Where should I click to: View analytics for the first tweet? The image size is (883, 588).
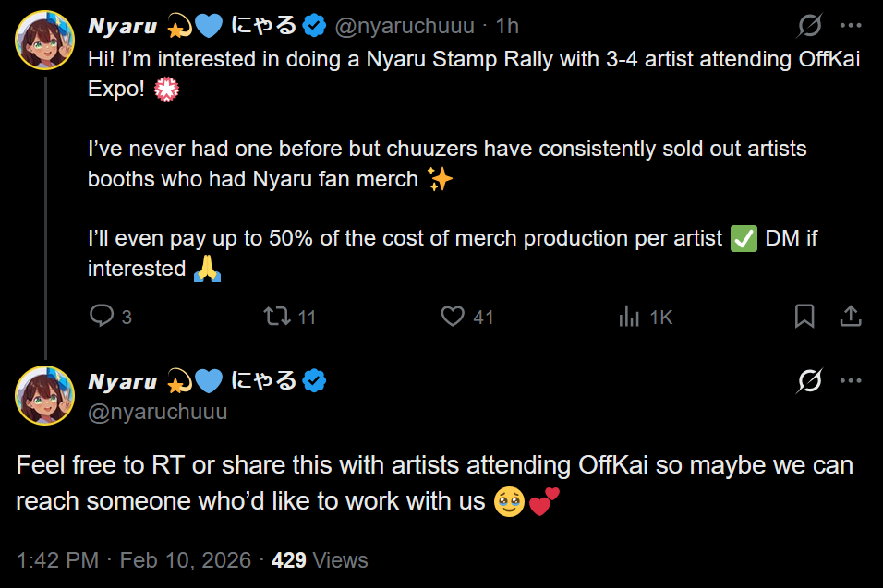[630, 317]
